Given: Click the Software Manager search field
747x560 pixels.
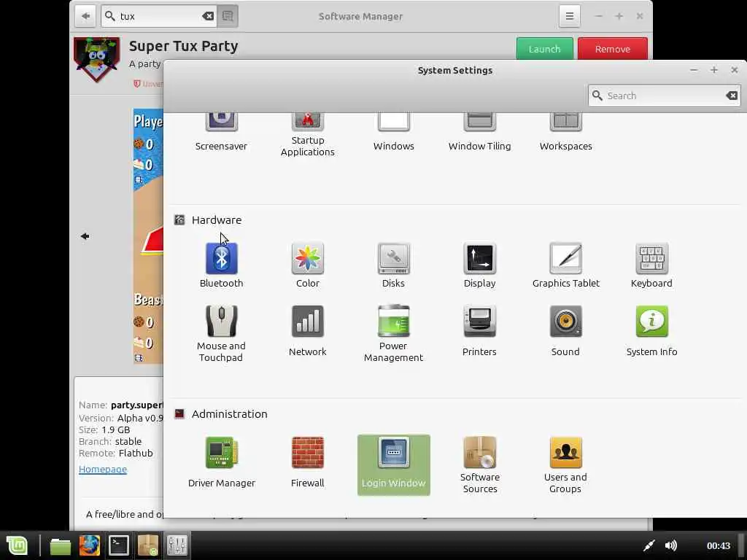Looking at the screenshot, I should [159, 16].
